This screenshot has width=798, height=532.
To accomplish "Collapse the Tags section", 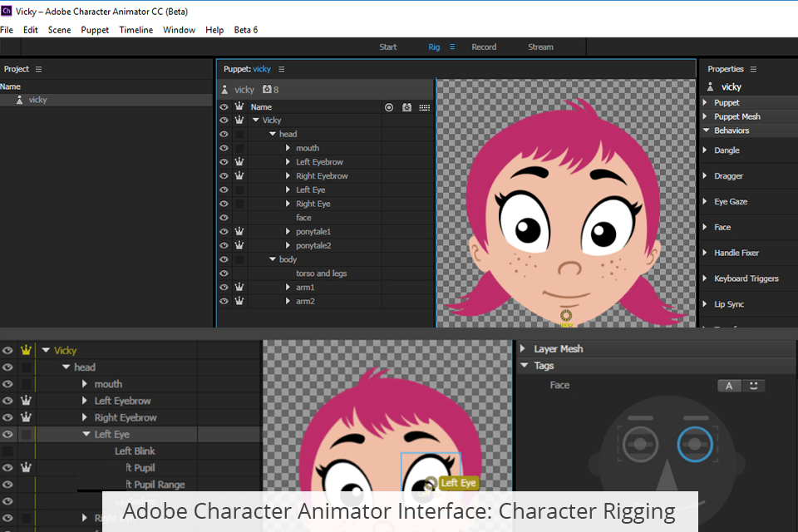I will 525,366.
